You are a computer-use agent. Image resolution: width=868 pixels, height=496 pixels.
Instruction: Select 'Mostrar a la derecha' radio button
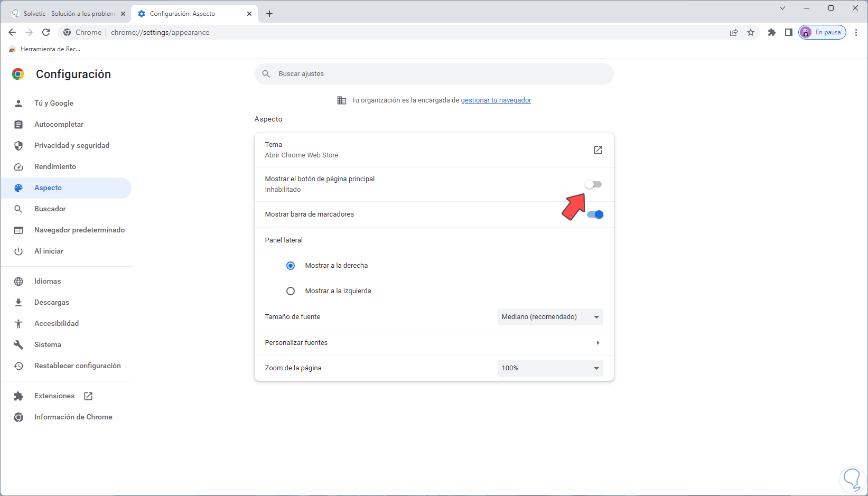(x=291, y=266)
